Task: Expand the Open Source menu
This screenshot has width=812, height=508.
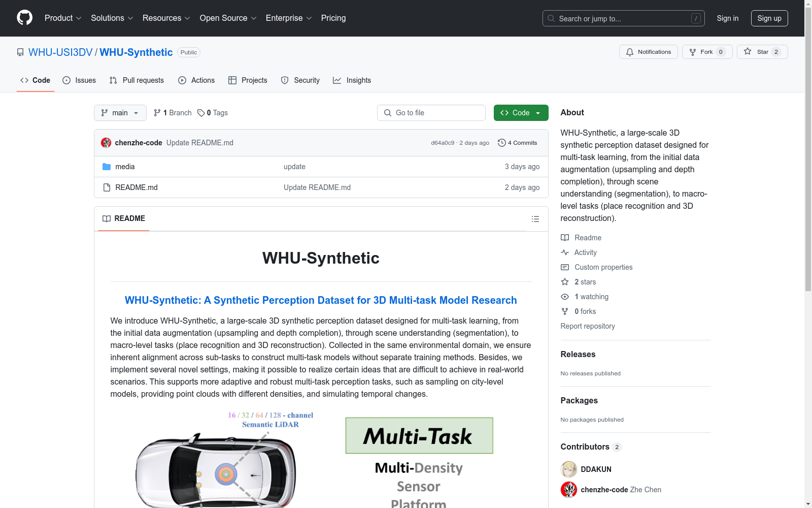Action: pyautogui.click(x=228, y=18)
